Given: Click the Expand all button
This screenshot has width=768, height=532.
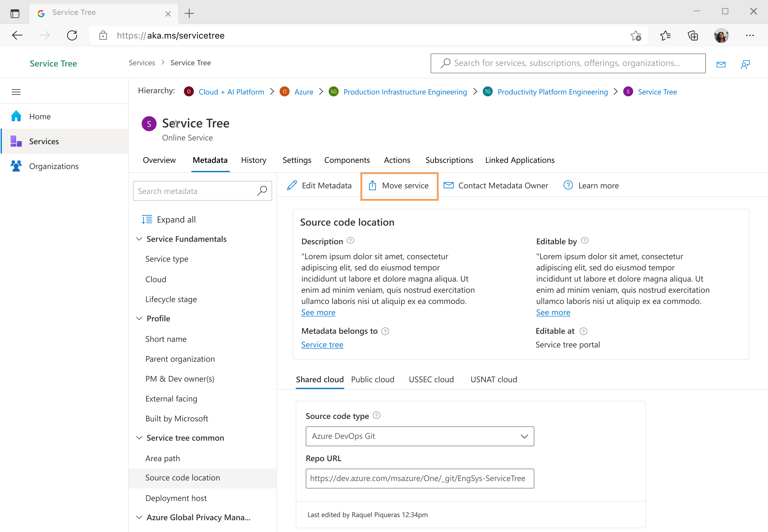Looking at the screenshot, I should click(x=169, y=219).
